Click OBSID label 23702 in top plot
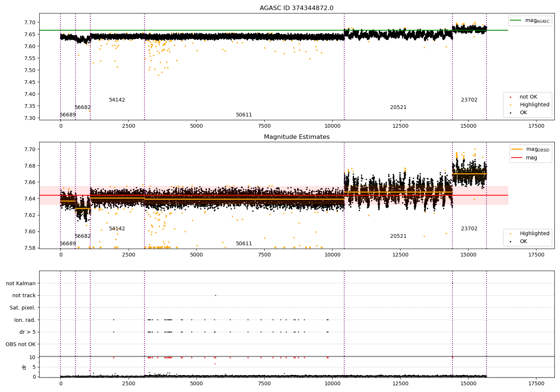Viewport: 560px width, 392px height. (x=469, y=100)
